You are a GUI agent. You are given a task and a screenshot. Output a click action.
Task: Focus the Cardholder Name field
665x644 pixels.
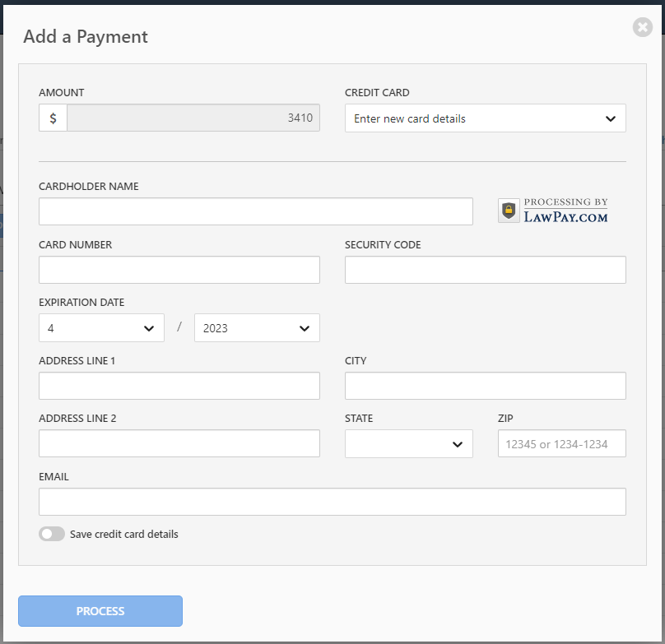pyautogui.click(x=256, y=211)
